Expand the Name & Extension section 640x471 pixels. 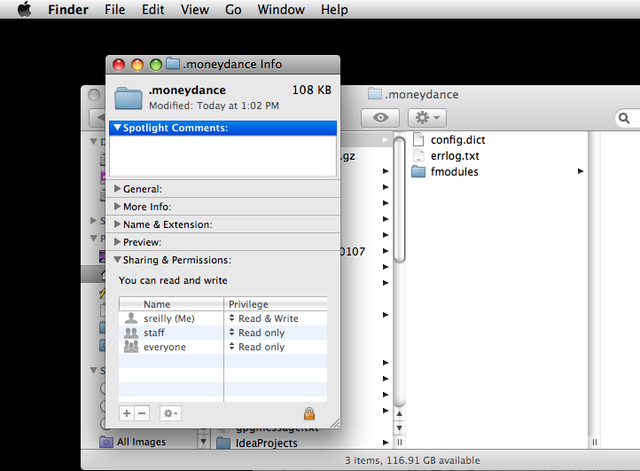118,224
